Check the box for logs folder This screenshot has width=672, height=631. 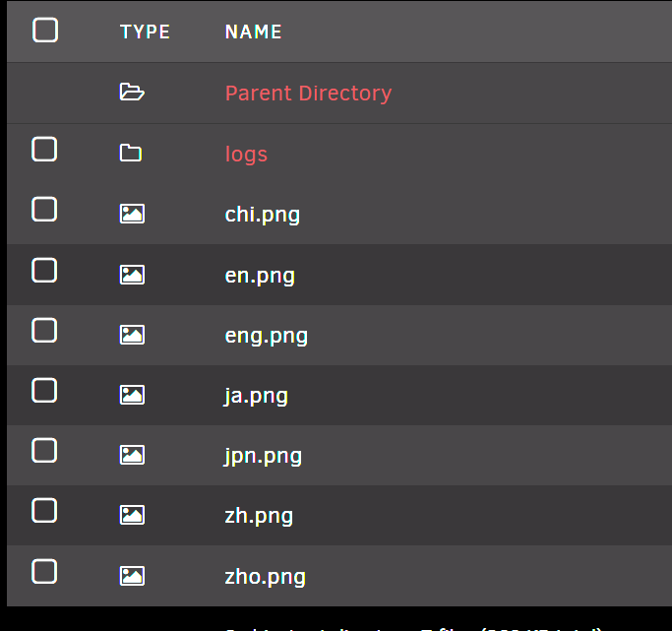pos(44,150)
